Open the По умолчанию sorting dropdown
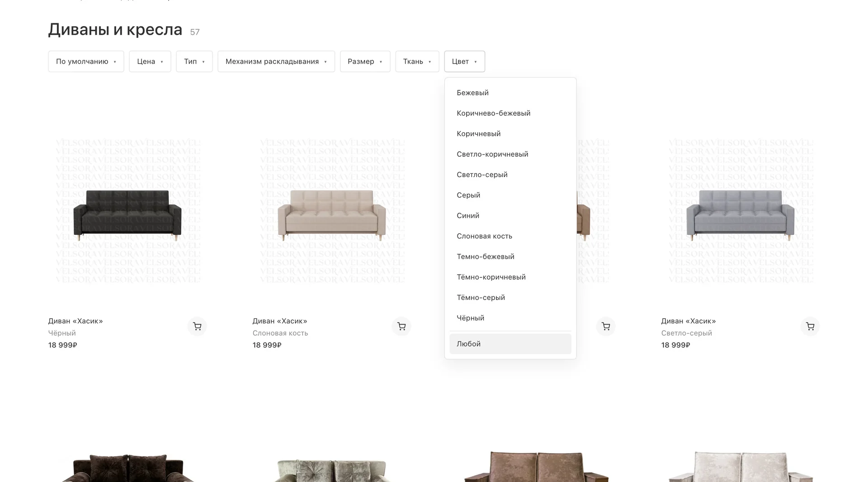The width and height of the screenshot is (868, 482). [x=86, y=61]
